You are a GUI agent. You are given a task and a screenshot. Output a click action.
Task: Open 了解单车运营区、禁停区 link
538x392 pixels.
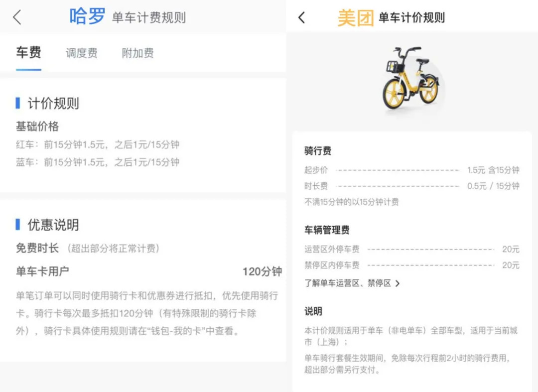pos(348,283)
